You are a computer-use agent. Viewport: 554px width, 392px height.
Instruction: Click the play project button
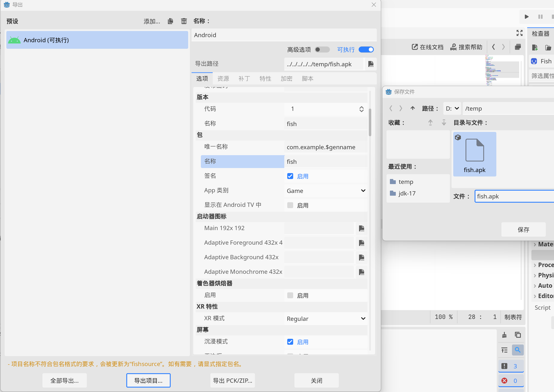tap(527, 17)
